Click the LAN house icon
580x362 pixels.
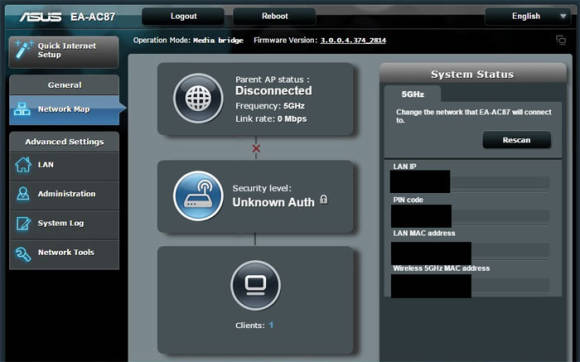point(23,165)
